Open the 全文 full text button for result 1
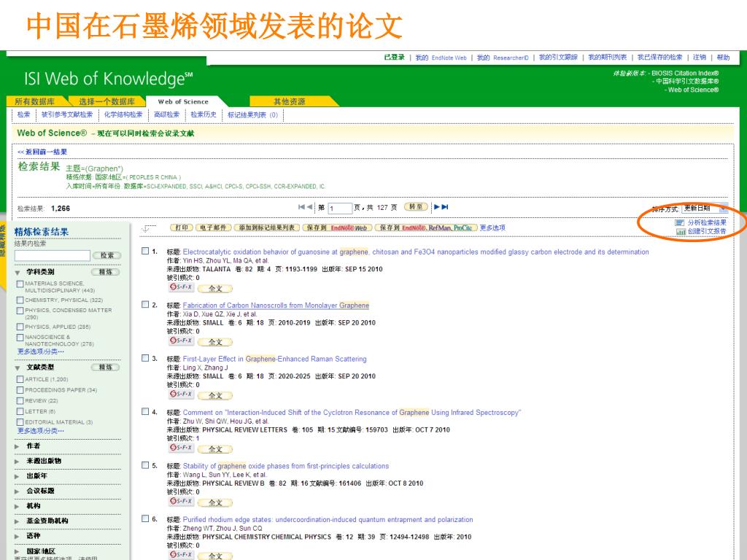The width and height of the screenshot is (747, 560). 215,289
